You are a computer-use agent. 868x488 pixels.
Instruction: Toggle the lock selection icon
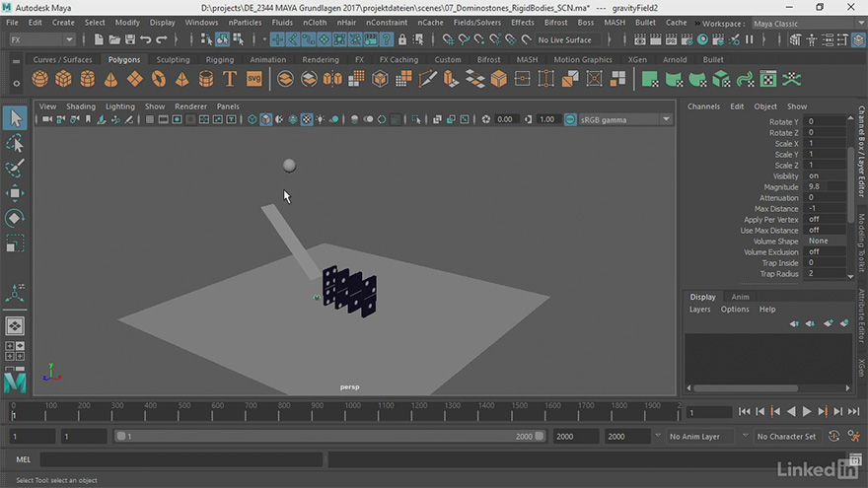pos(402,39)
